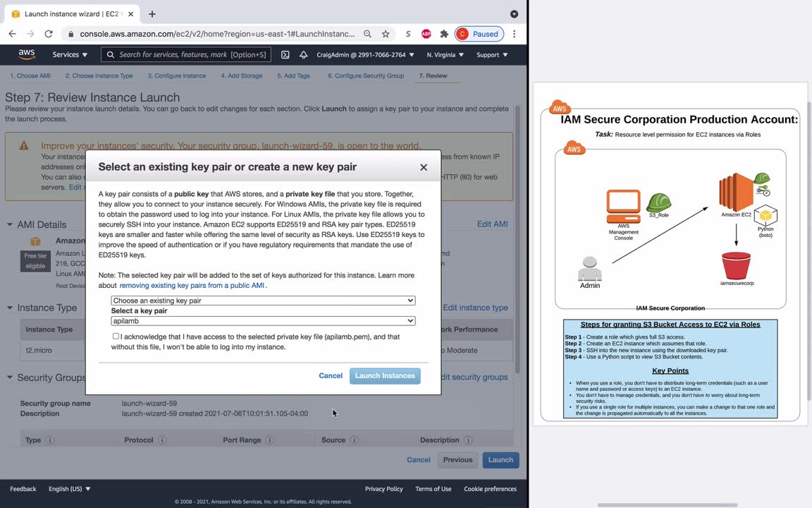Click the Feedback link in footer

coord(23,489)
